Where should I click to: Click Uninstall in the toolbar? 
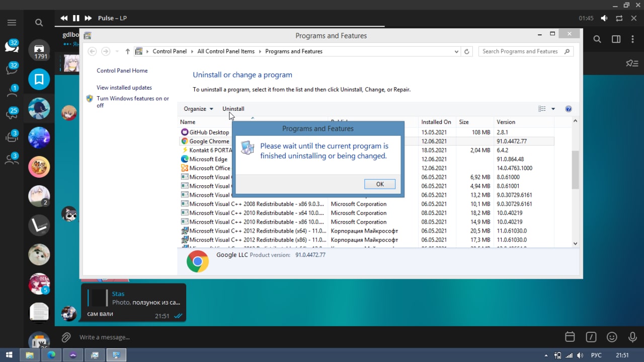tap(233, 109)
